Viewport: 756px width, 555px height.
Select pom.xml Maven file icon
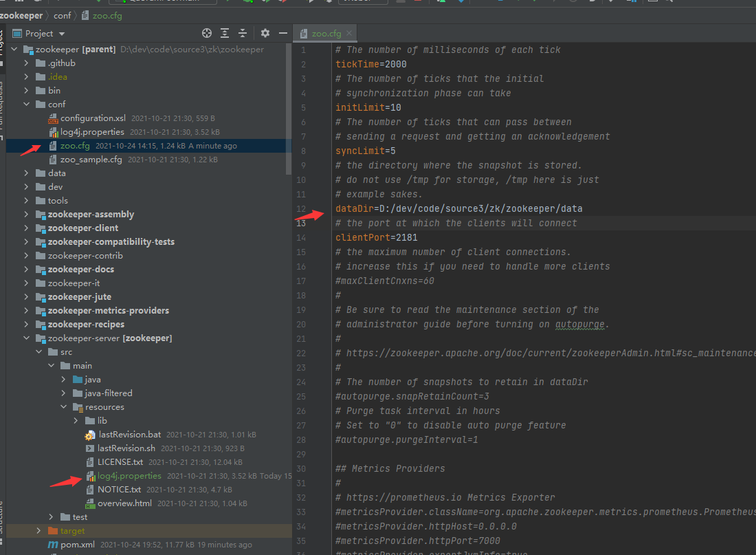click(x=53, y=545)
